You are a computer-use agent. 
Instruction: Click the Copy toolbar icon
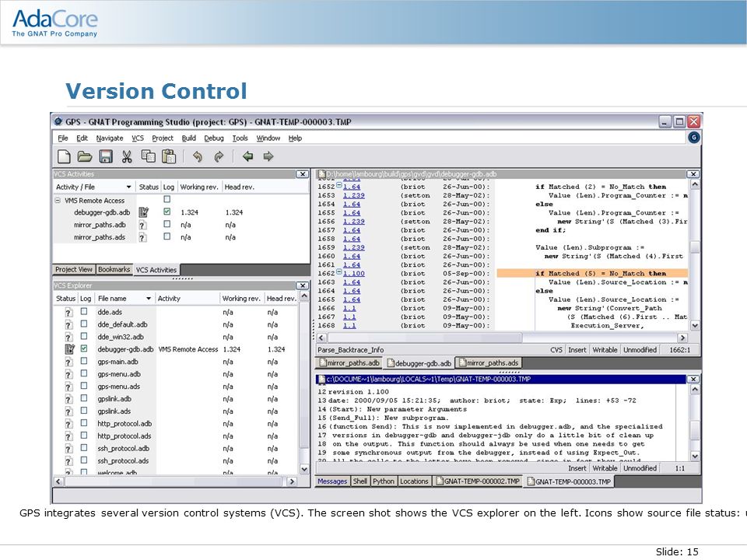[x=148, y=156]
